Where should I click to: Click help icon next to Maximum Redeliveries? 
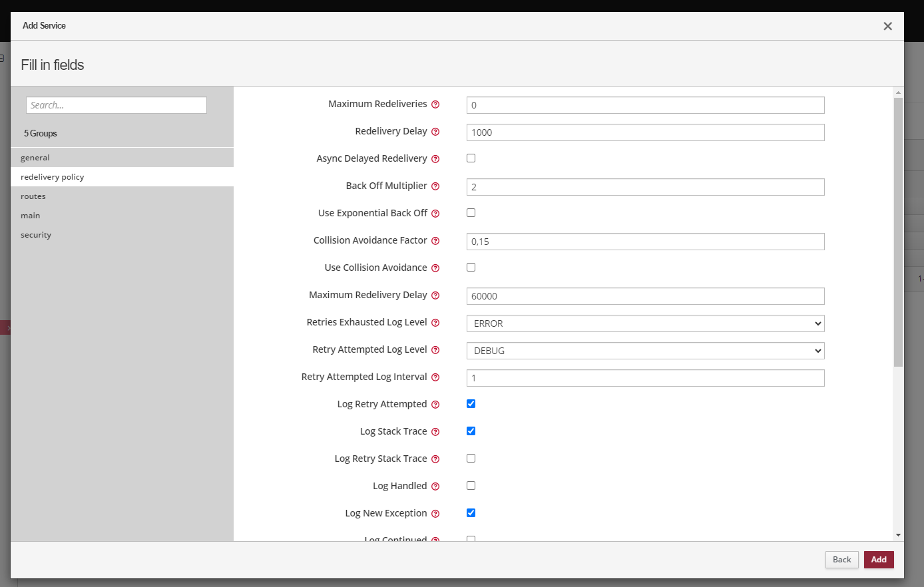tap(435, 104)
